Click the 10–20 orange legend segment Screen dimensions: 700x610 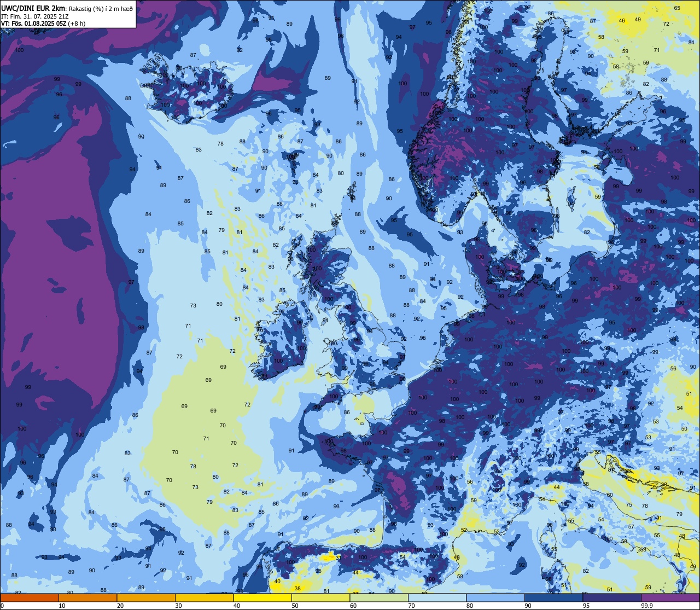[x=87, y=597]
